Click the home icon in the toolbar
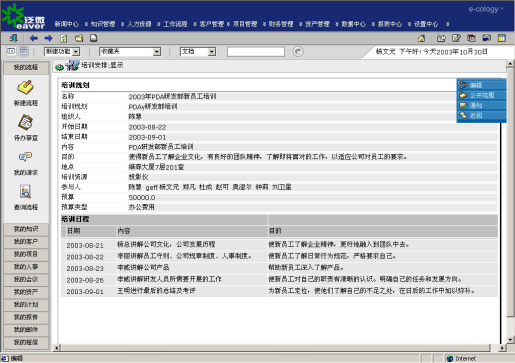515x363 pixels. 422,38
